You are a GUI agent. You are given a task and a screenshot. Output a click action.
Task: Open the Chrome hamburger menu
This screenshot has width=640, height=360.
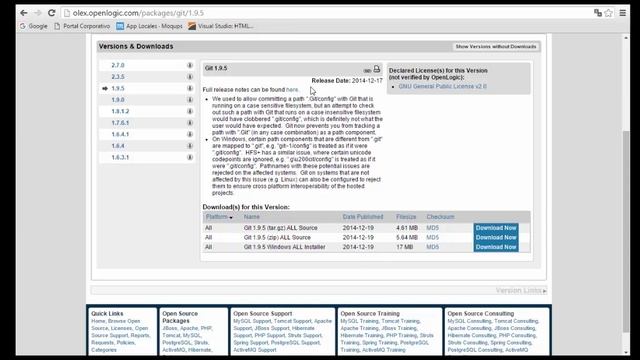(x=622, y=13)
